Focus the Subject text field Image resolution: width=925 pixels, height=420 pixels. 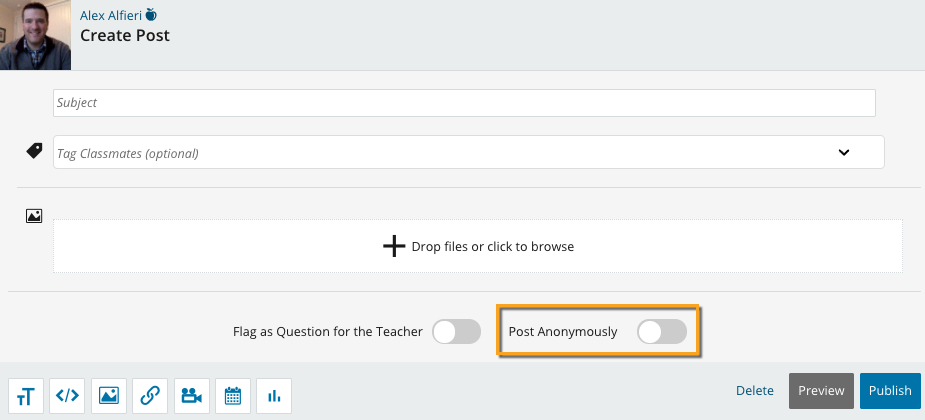click(464, 103)
